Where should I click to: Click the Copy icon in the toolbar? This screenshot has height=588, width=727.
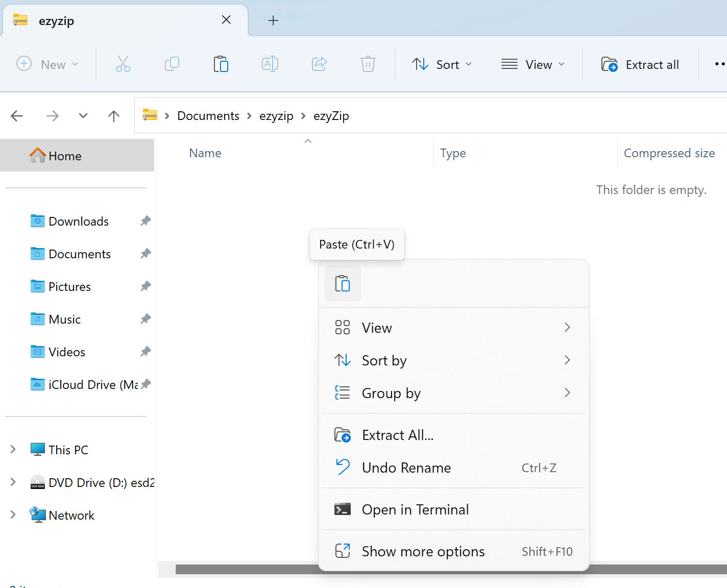(x=172, y=64)
